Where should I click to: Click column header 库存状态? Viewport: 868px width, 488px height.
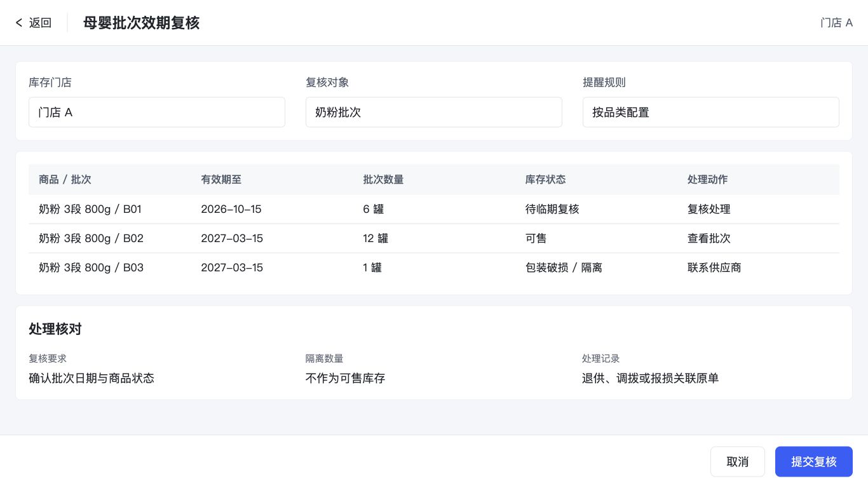(x=546, y=180)
